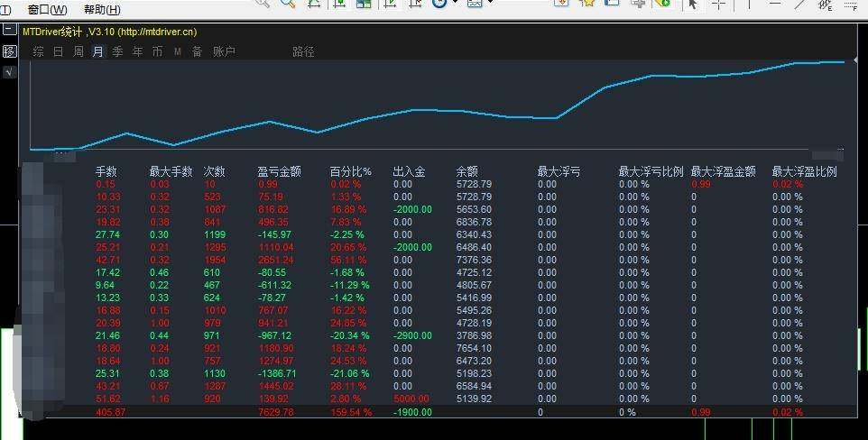Select the percentage cell 56.11 %
The height and width of the screenshot is (440, 868).
[348, 260]
